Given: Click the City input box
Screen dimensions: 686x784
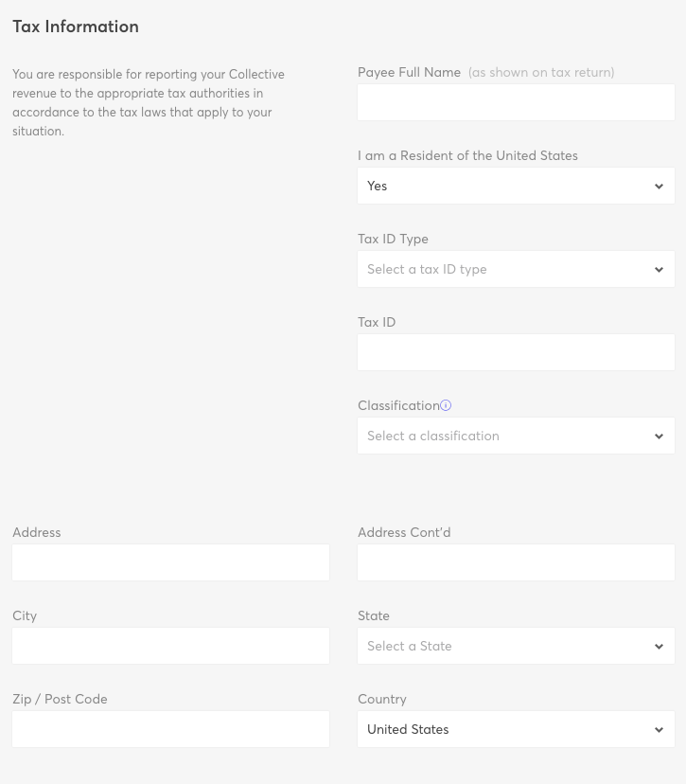Looking at the screenshot, I should (170, 646).
